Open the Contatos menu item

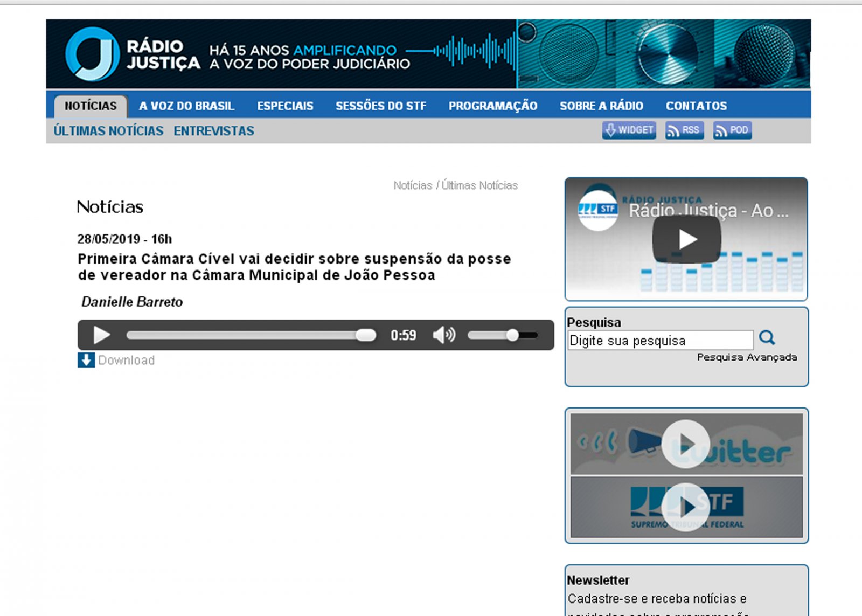696,106
